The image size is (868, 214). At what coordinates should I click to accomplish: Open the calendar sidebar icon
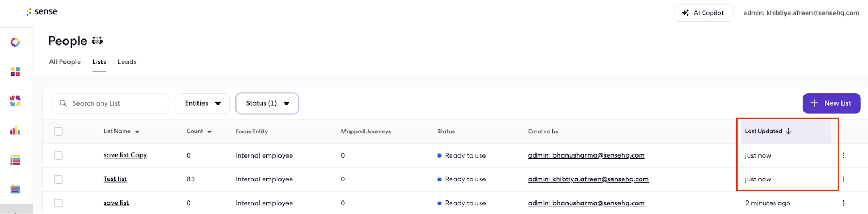tap(15, 189)
